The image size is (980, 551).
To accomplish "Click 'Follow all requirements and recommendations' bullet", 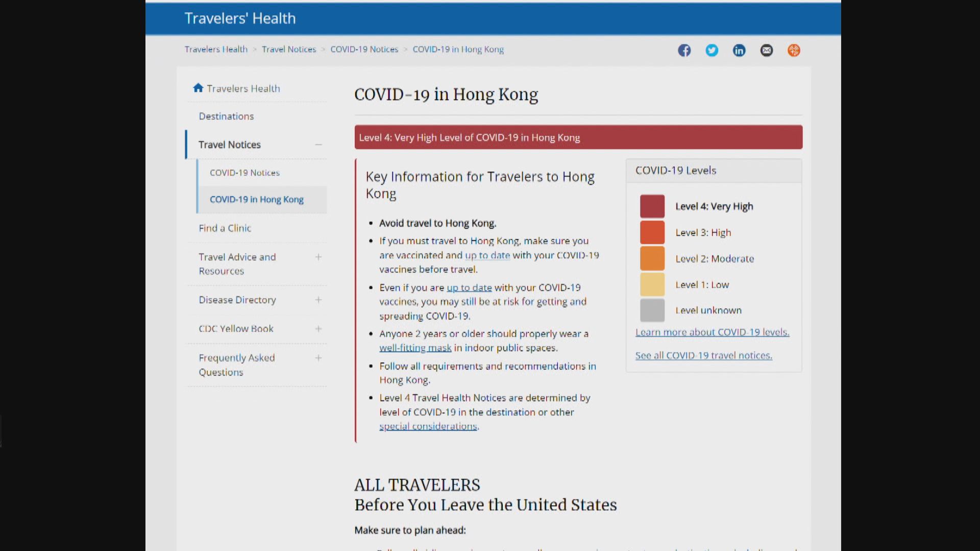I will pos(487,373).
